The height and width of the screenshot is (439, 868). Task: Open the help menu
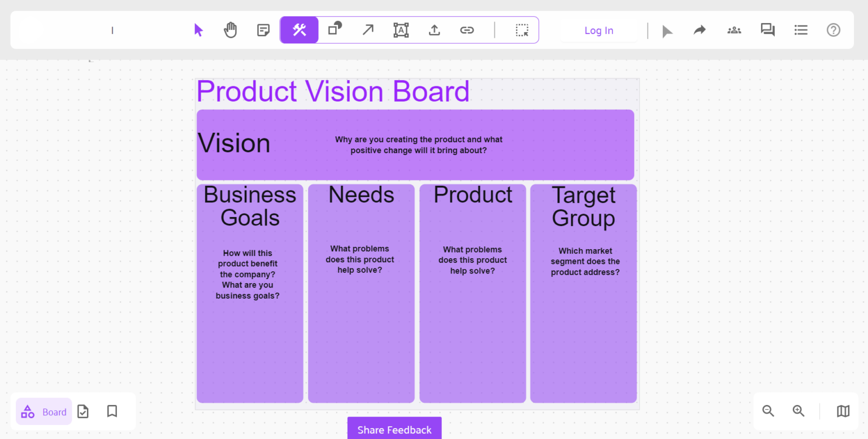(834, 30)
